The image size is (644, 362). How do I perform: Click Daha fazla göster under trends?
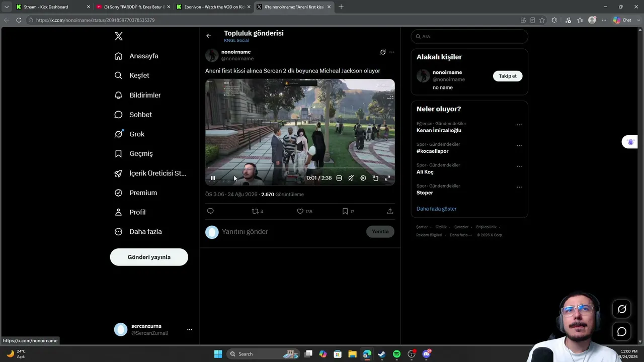pos(436,209)
